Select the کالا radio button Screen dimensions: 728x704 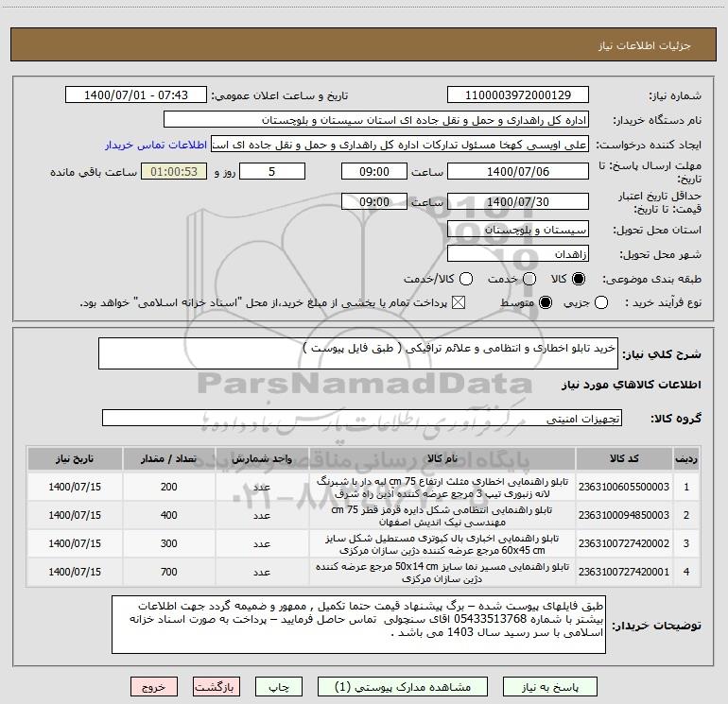tap(579, 279)
